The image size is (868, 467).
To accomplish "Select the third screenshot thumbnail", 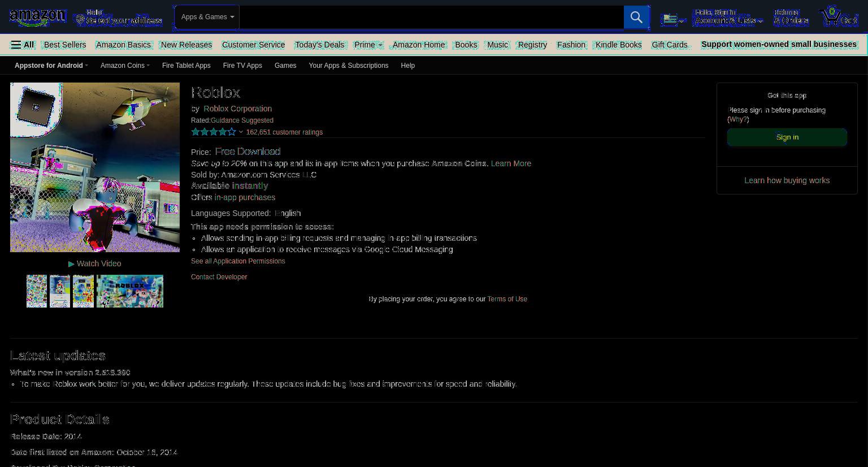I will [x=83, y=291].
